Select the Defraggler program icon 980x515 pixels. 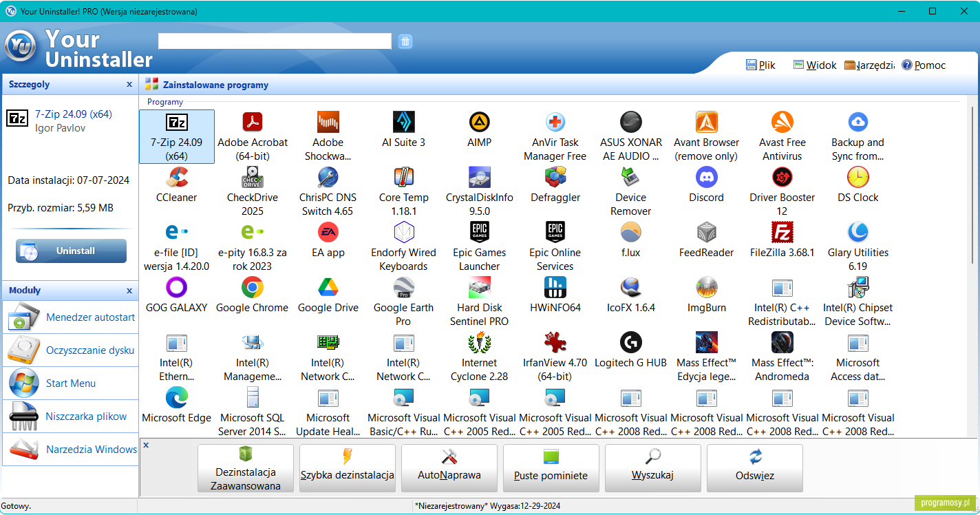pyautogui.click(x=555, y=178)
